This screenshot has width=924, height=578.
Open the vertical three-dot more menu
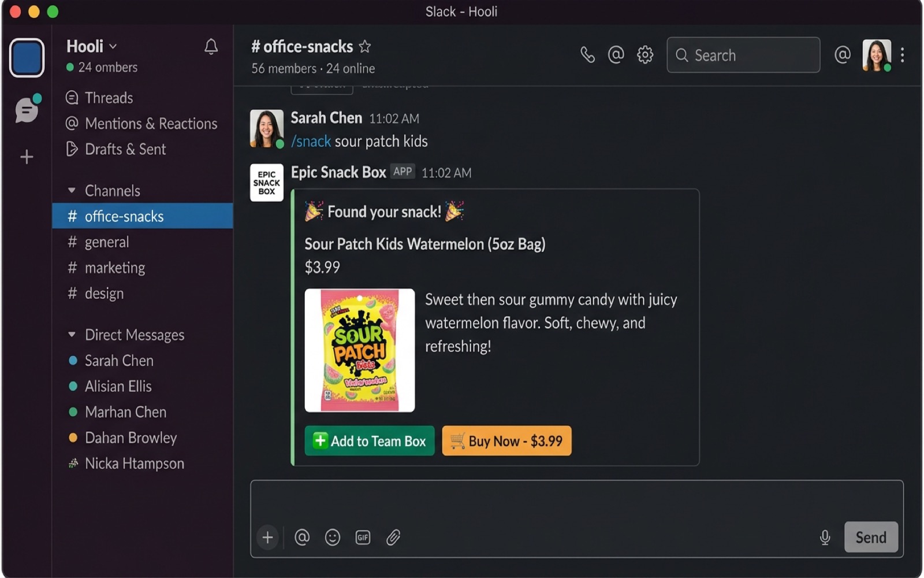(x=903, y=55)
